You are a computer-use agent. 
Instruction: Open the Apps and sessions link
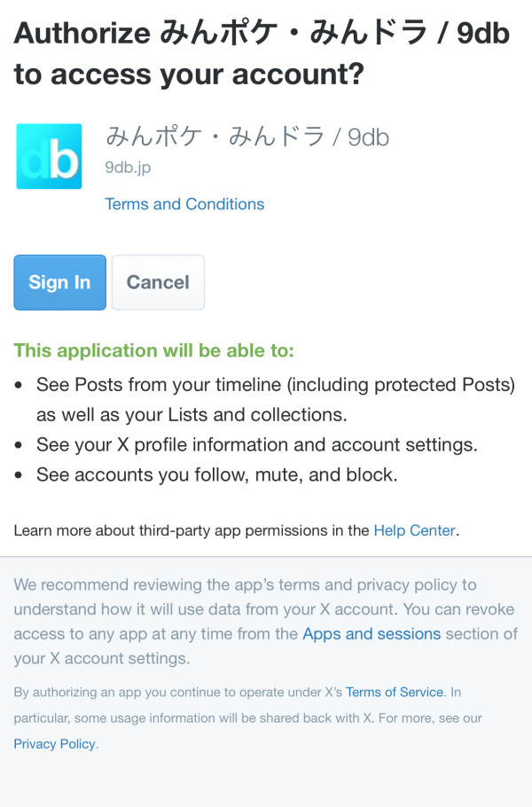click(372, 634)
